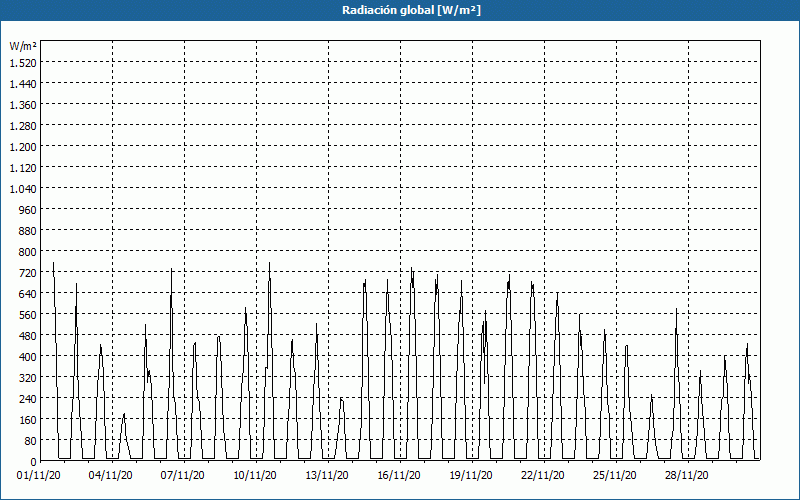Screen dimensions: 800x500
Task: Click the 800 y-axis value
Action: tap(28, 252)
